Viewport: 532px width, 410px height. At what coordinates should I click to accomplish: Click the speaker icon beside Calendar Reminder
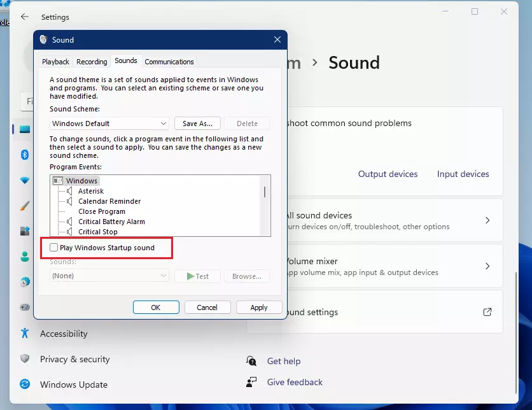pos(69,201)
